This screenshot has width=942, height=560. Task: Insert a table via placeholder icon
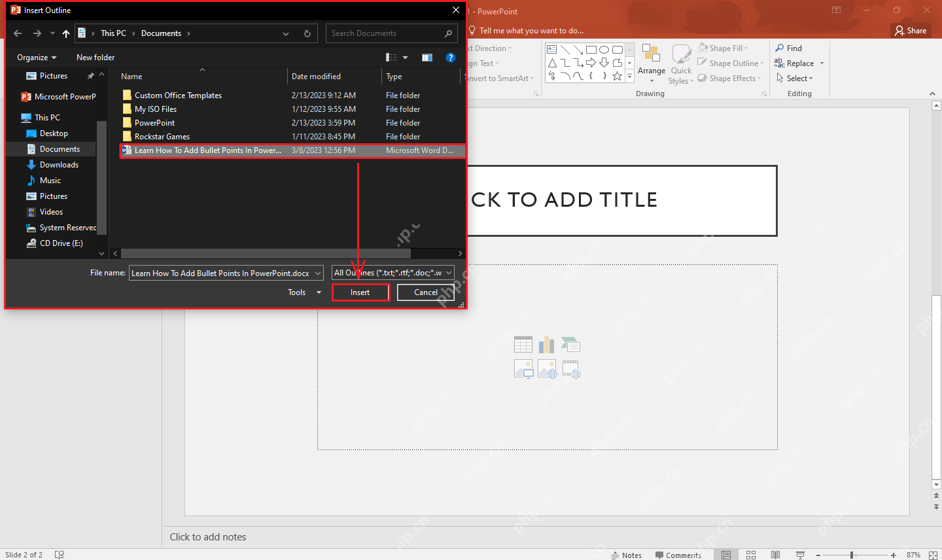point(523,345)
